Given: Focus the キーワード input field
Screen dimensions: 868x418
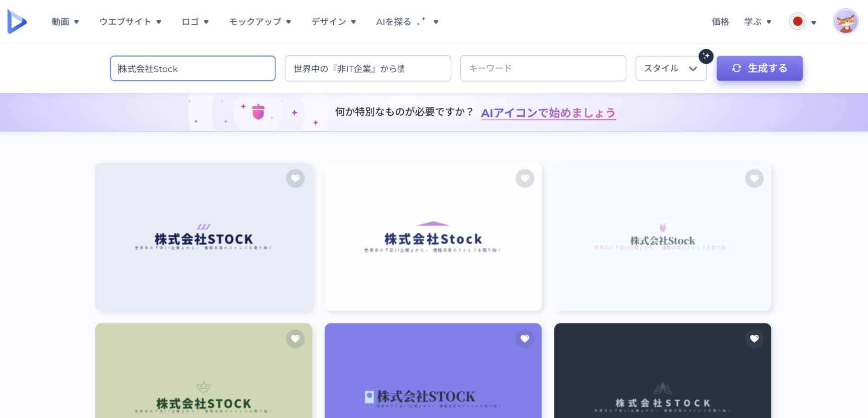Looking at the screenshot, I should (x=542, y=68).
